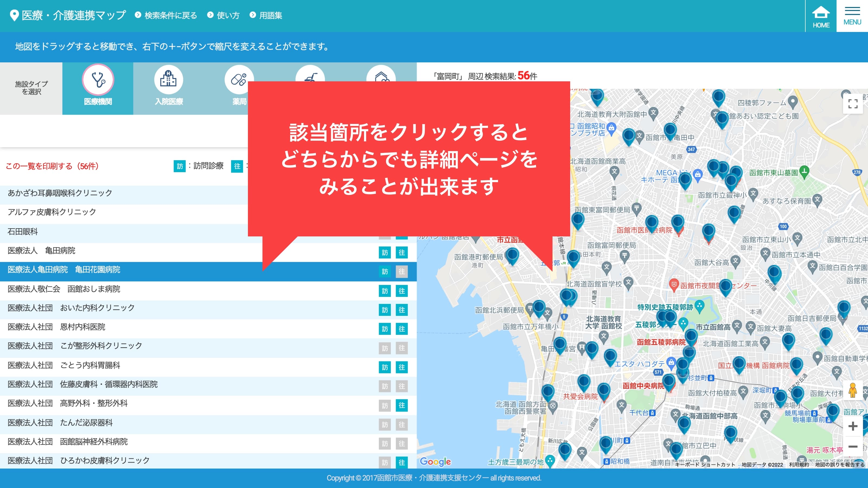This screenshot has width=868, height=488.
Task: Click the 訪 legend badge for 訪問診療
Action: point(180,166)
